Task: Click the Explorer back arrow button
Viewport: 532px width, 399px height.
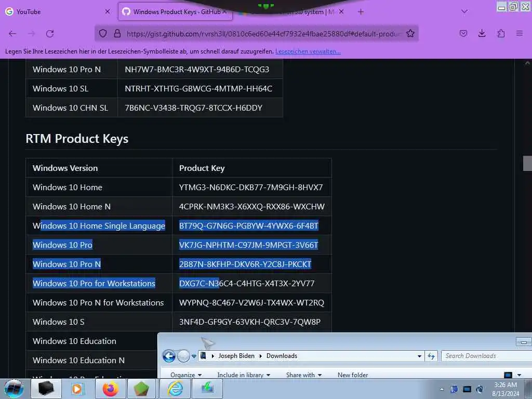Action: click(x=169, y=356)
